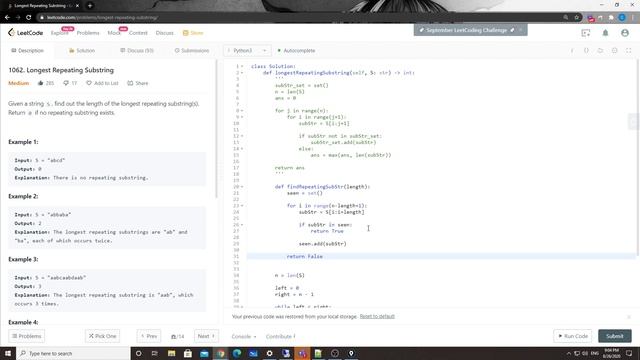This screenshot has height=360, width=640.
Task: Switch to the Solution tab
Action: 82,51
